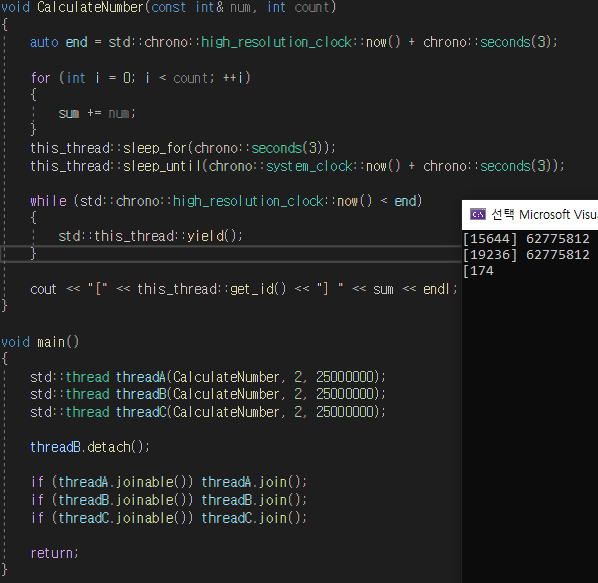Click 'threadC' in its std::thread declaration
The height and width of the screenshot is (583, 598).
(x=140, y=412)
